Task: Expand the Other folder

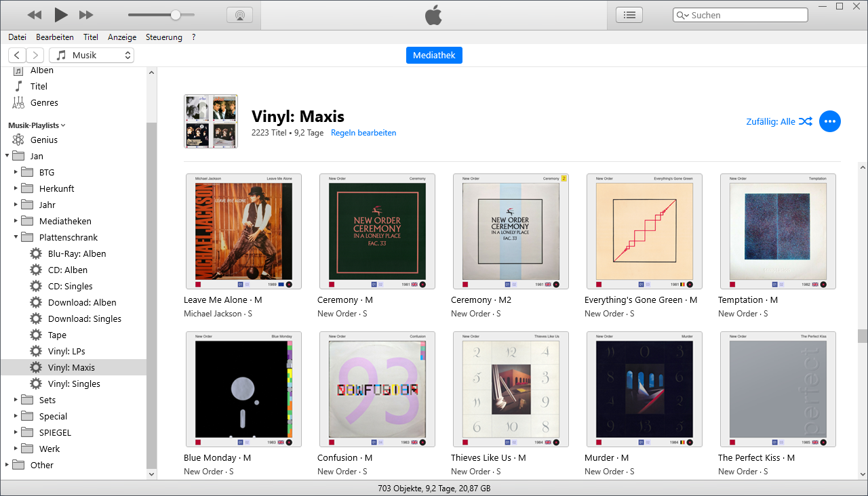Action: pos(7,465)
